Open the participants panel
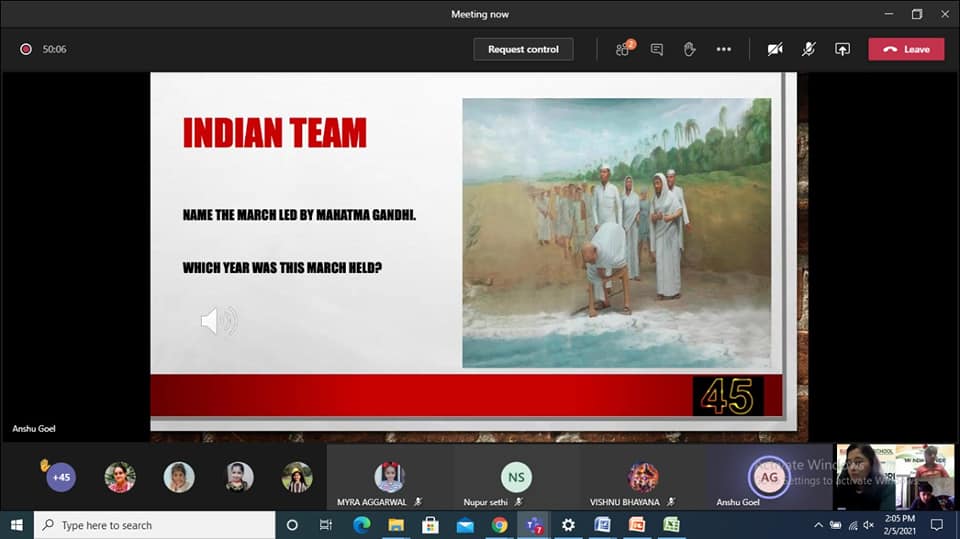The width and height of the screenshot is (960, 539). 624,48
